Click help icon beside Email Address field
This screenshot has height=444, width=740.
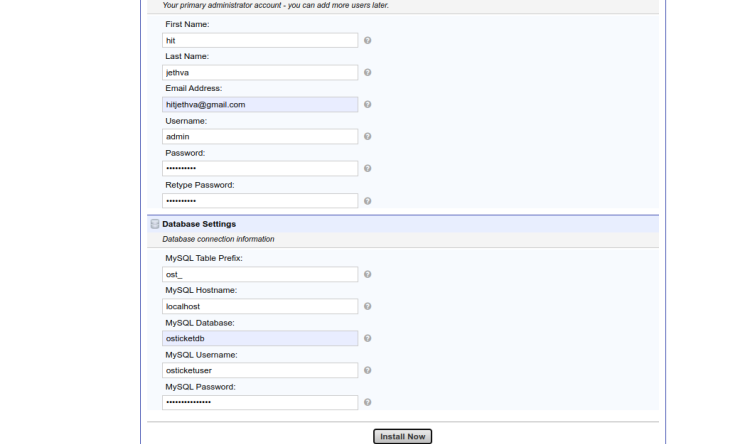click(368, 105)
